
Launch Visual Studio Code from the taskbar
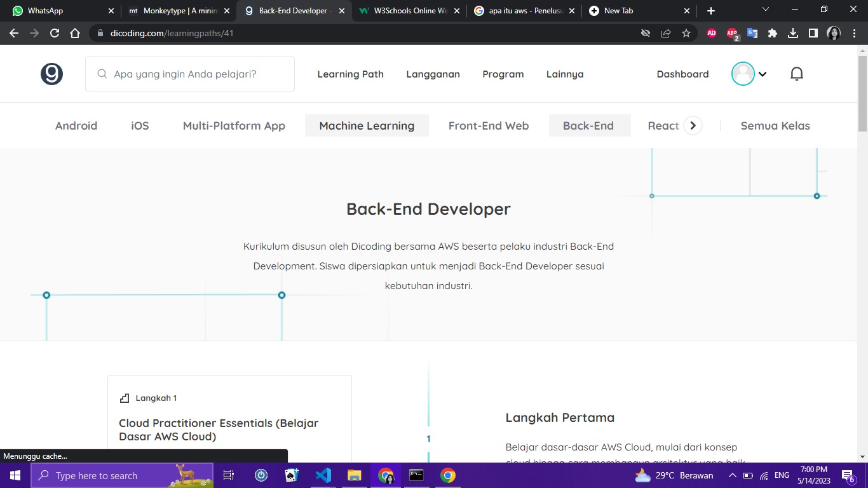tap(323, 475)
